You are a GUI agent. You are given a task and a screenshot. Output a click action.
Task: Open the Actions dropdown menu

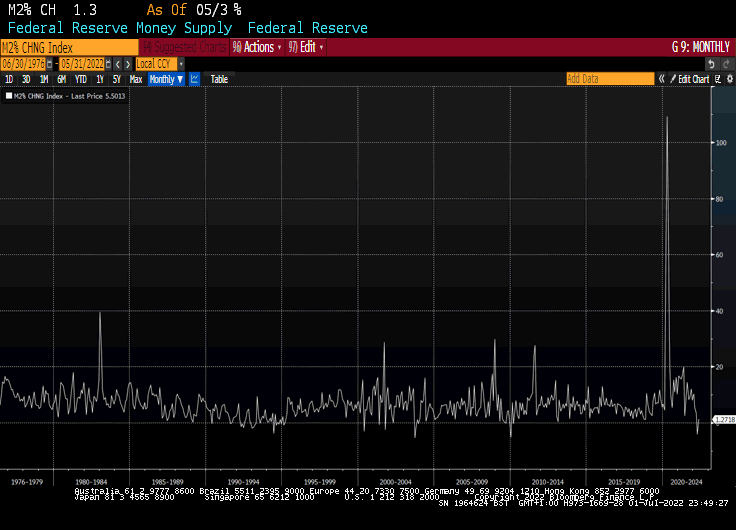point(255,47)
